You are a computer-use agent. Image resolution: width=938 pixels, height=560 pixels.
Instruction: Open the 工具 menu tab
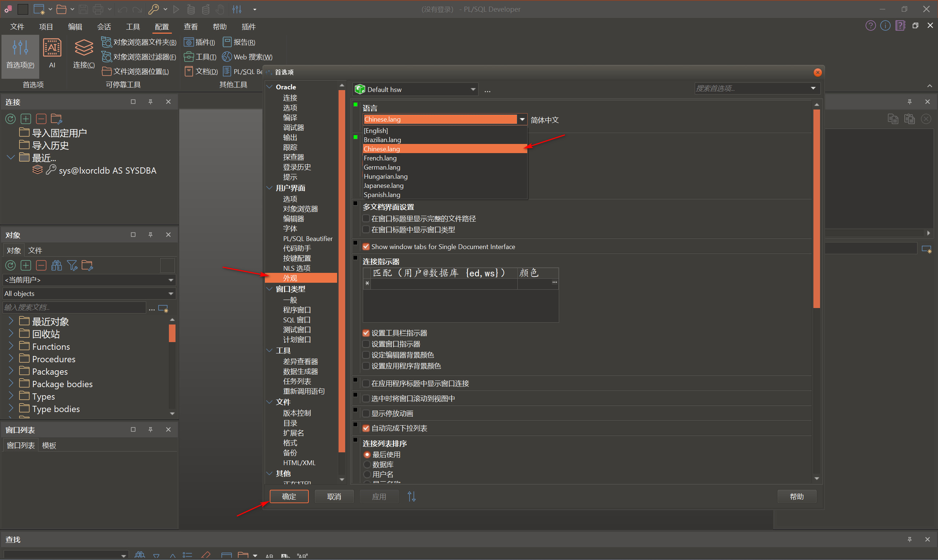(133, 27)
